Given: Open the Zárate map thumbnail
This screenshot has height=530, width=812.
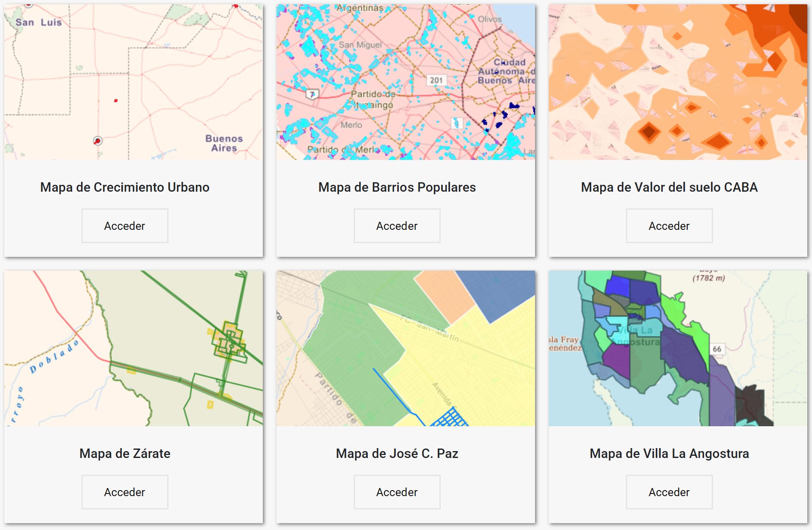Looking at the screenshot, I should tap(133, 348).
